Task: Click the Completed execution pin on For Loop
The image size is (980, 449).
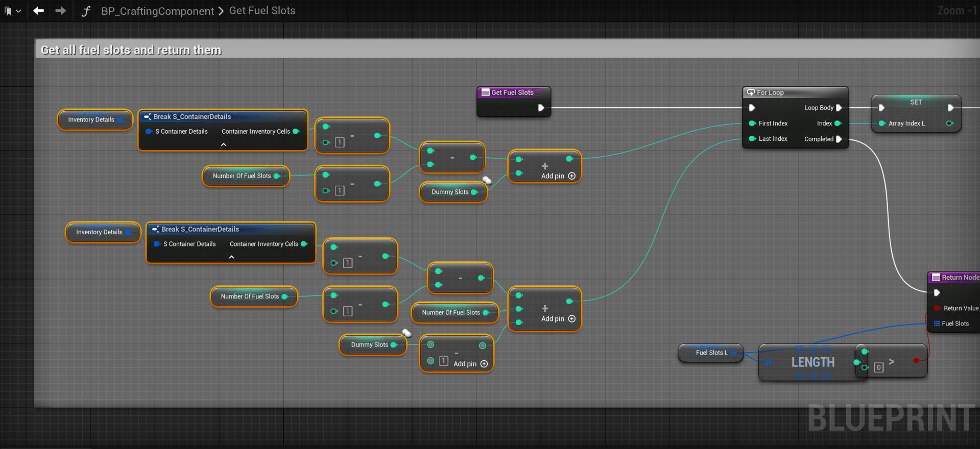Action: pos(839,139)
